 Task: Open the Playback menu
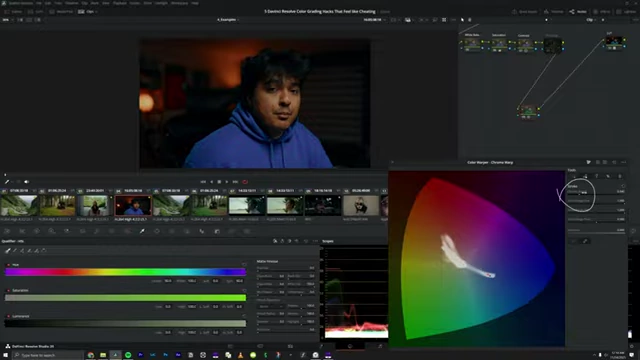pyautogui.click(x=120, y=3)
